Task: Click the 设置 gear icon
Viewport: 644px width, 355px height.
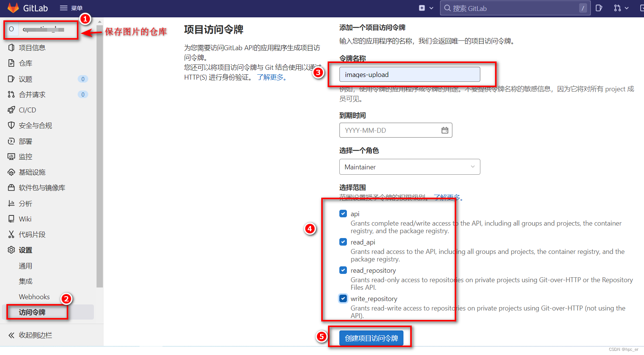Action: click(x=11, y=250)
